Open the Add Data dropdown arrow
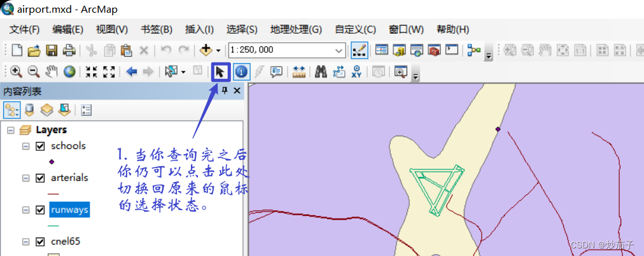The width and height of the screenshot is (644, 256). (218, 50)
